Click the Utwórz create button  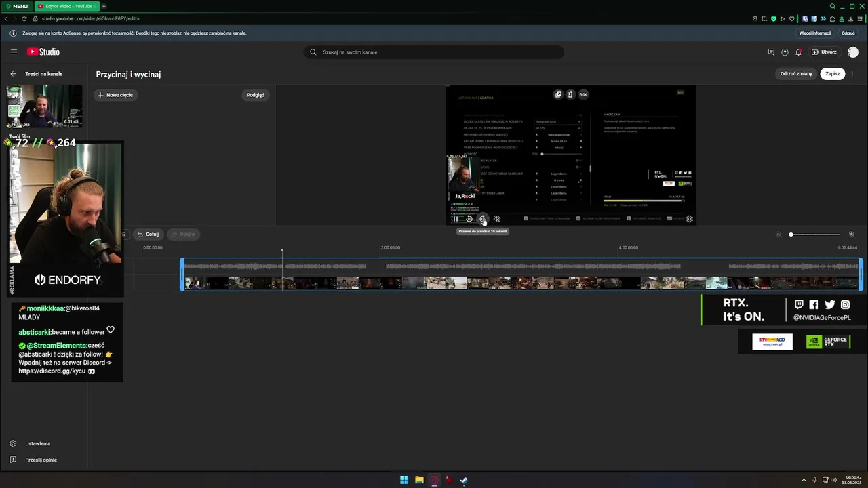pyautogui.click(x=824, y=52)
